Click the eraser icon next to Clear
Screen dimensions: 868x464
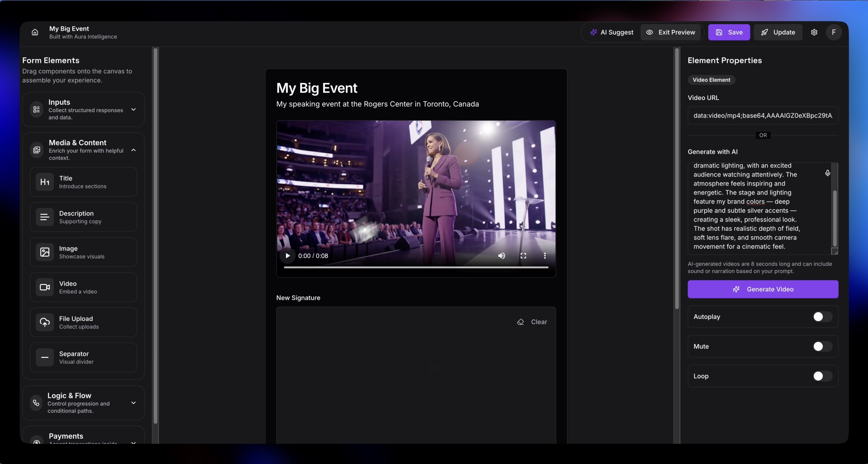pos(520,322)
